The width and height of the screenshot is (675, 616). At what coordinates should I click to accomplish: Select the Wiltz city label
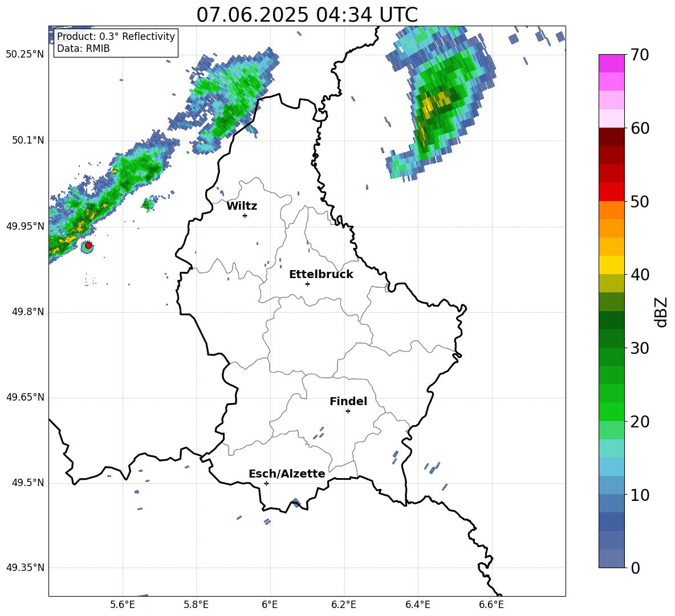coord(242,206)
